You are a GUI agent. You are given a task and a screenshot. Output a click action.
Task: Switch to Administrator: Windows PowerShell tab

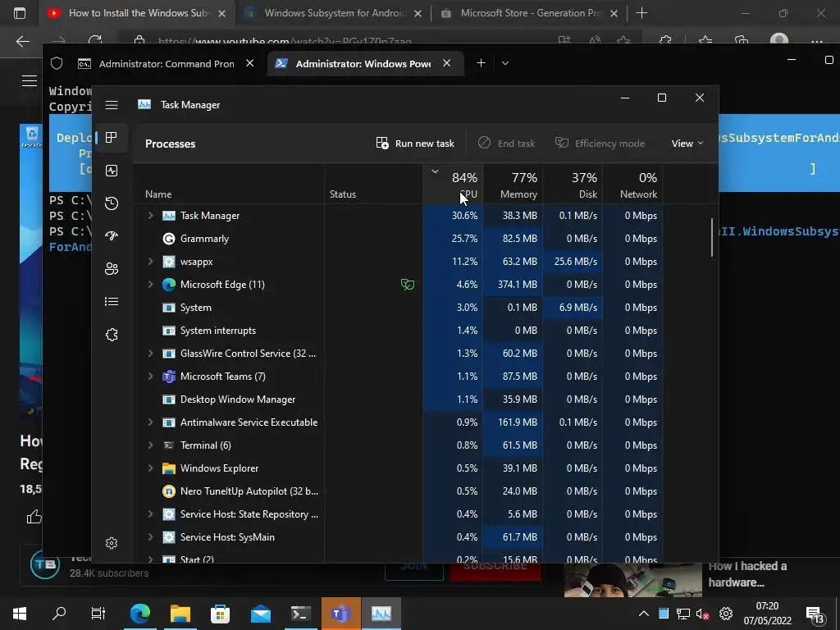pos(363,64)
